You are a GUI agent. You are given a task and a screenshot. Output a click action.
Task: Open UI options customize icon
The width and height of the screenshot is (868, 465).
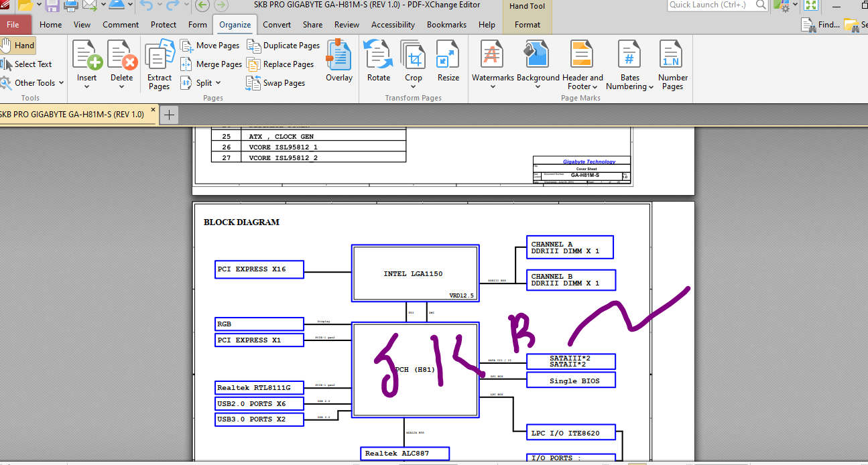click(x=781, y=6)
